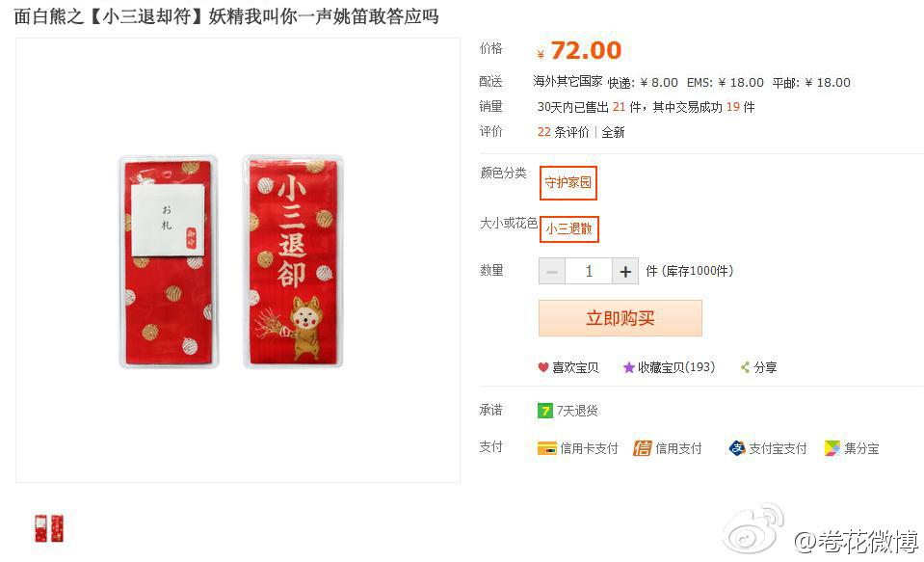Increase quantity with the plus button
The width and height of the screenshot is (924, 562).
point(625,271)
